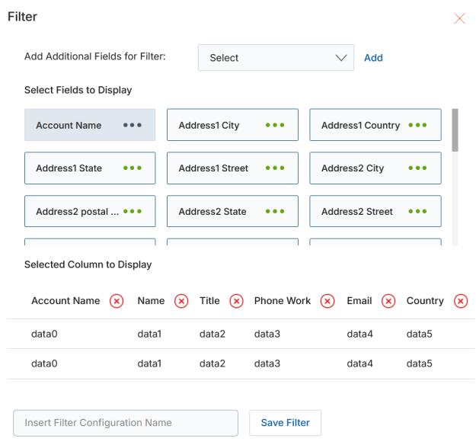Remove the Country column
476x448 pixels.
coord(461,301)
